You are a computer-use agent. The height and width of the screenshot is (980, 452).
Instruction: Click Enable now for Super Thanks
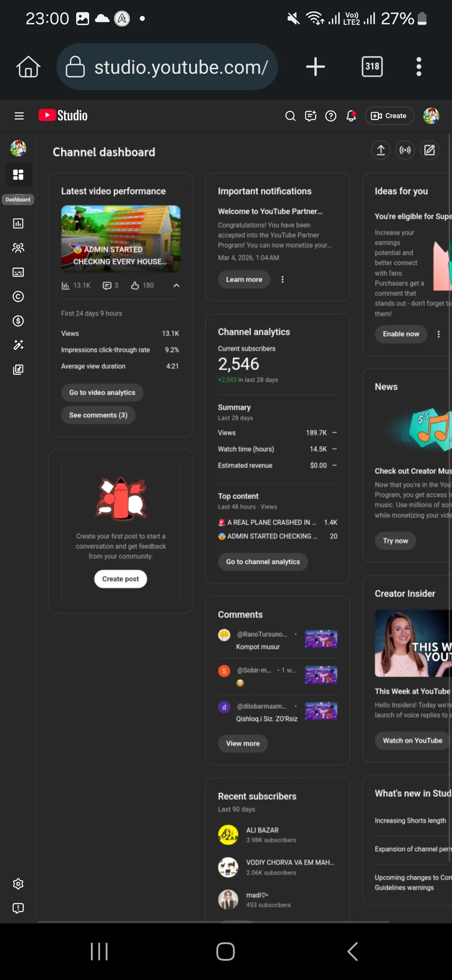(x=401, y=334)
